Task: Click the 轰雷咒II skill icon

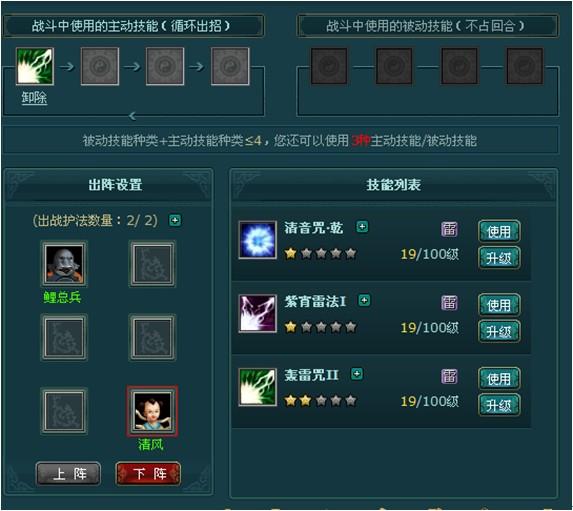Action: click(x=258, y=387)
